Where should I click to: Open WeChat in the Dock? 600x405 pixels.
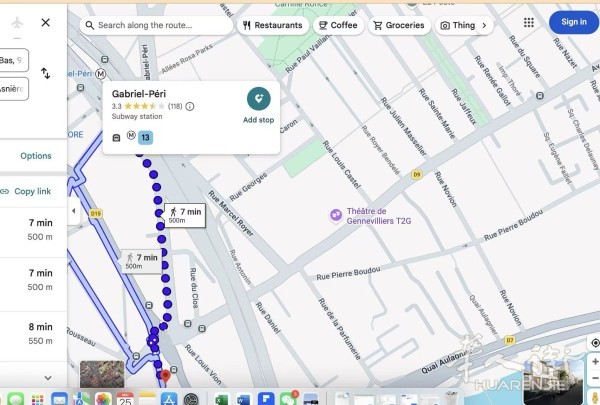[287, 400]
